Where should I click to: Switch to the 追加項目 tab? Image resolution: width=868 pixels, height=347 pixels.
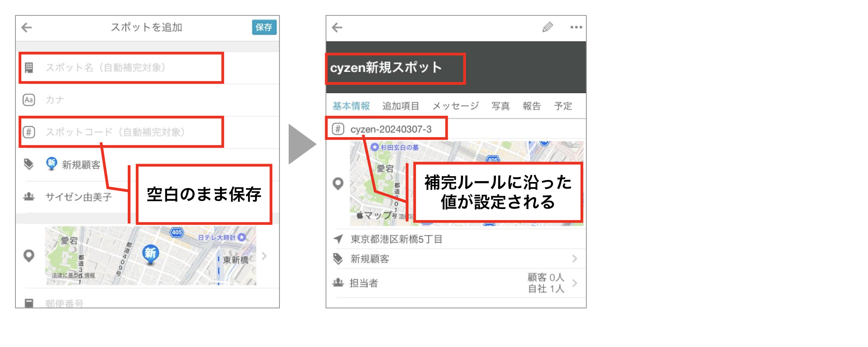pos(400,106)
